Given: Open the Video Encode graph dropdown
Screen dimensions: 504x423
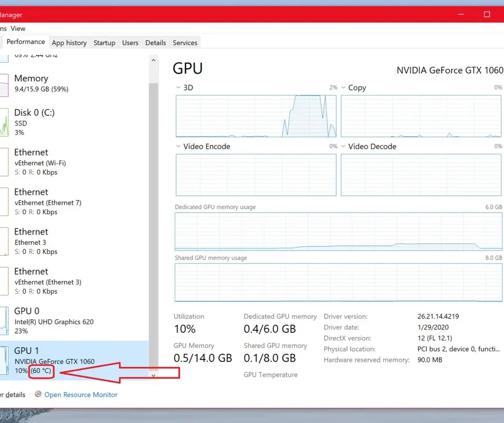Looking at the screenshot, I should tap(178, 146).
